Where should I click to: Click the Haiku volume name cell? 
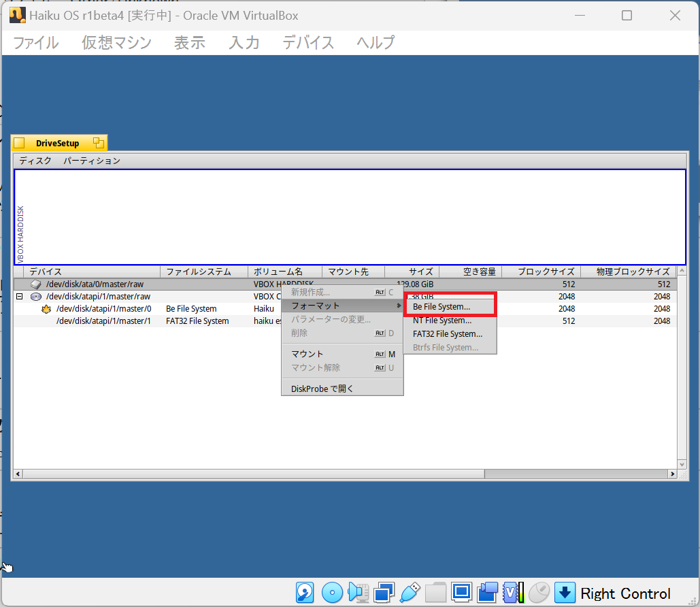coord(264,309)
